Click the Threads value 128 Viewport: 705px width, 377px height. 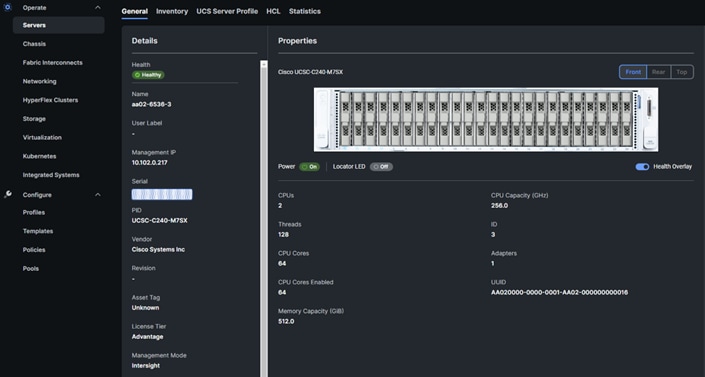click(283, 235)
